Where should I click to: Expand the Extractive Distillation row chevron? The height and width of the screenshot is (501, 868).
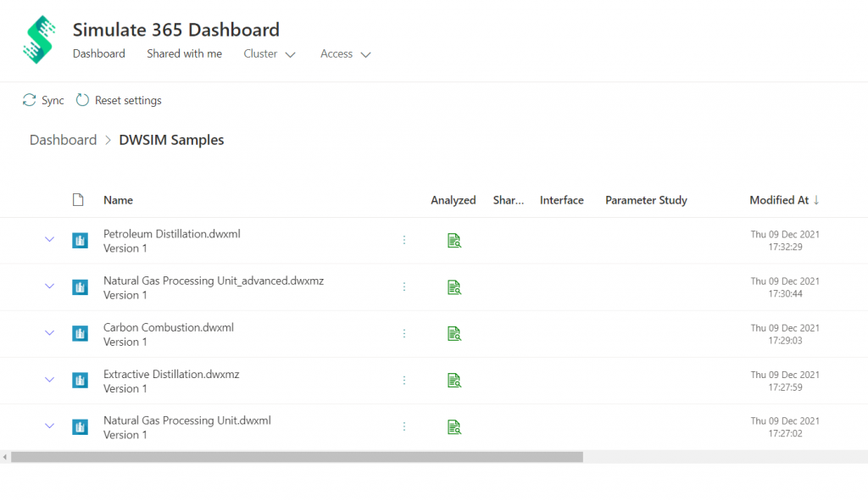click(x=49, y=380)
